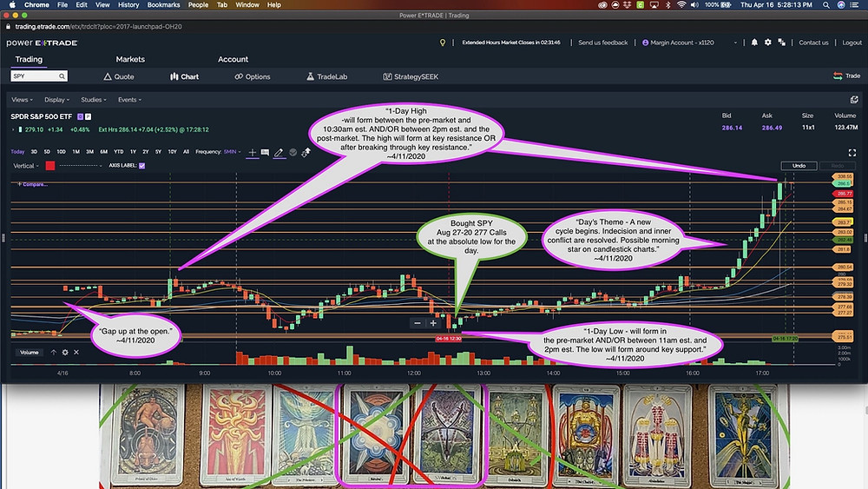Click Send us feedback link
This screenshot has height=489, width=868.
[x=603, y=43]
